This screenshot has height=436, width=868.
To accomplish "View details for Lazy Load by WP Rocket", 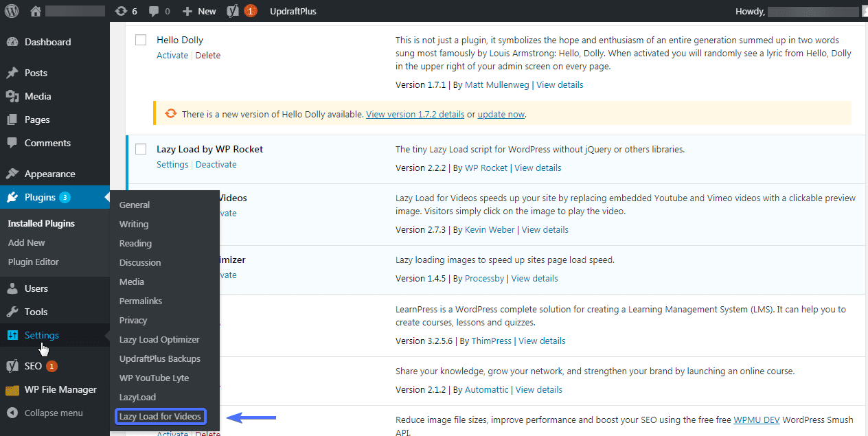I will click(x=538, y=168).
